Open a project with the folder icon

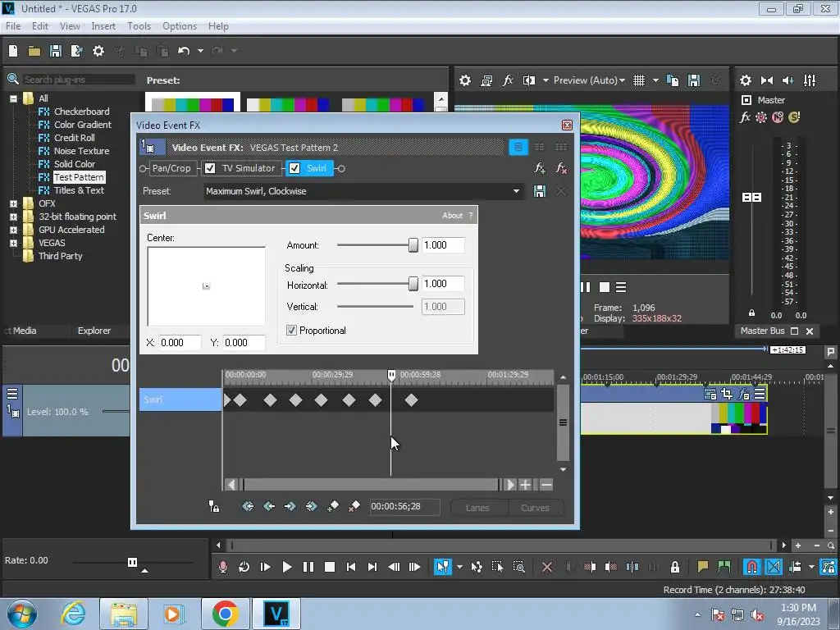tap(34, 51)
